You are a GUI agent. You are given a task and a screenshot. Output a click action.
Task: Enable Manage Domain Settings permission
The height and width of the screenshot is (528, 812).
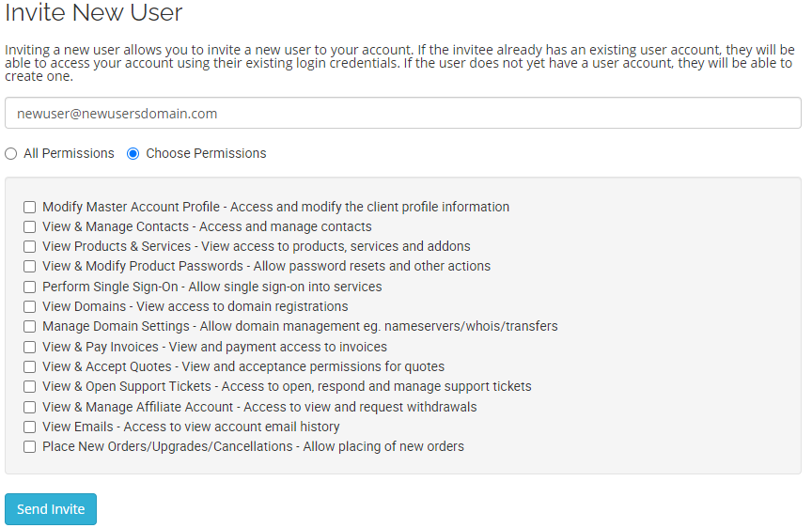tap(30, 327)
